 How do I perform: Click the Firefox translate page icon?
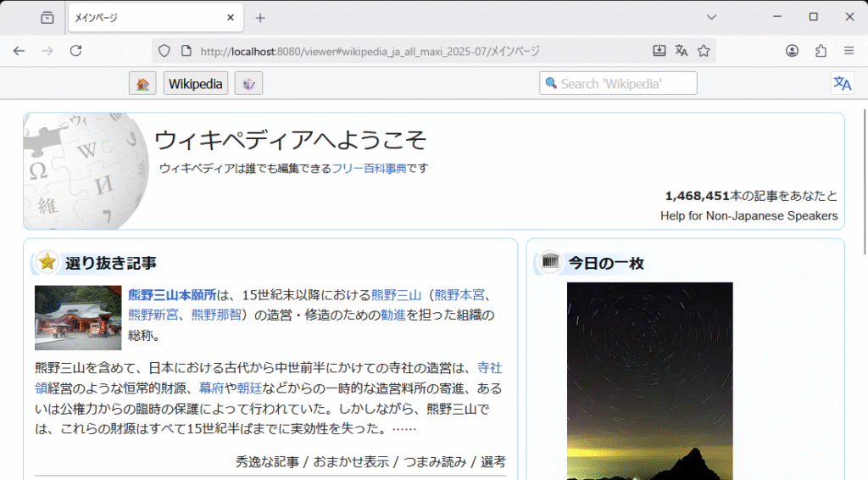coord(682,51)
